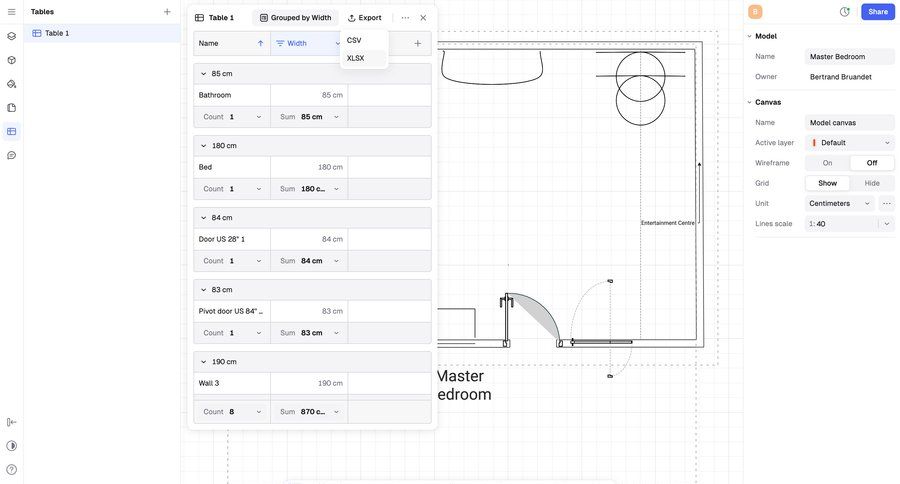The width and height of the screenshot is (900, 484).
Task: Click the Default layer color swatch
Action: (814, 143)
